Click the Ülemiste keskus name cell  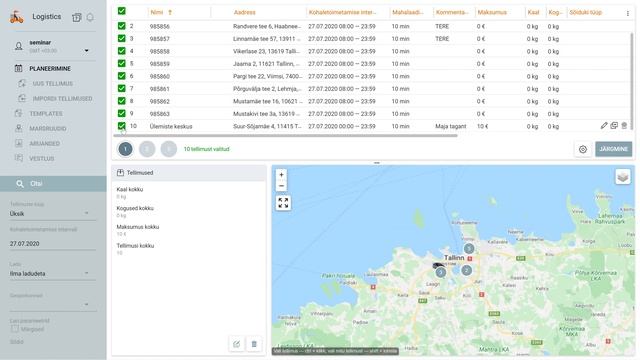(171, 126)
